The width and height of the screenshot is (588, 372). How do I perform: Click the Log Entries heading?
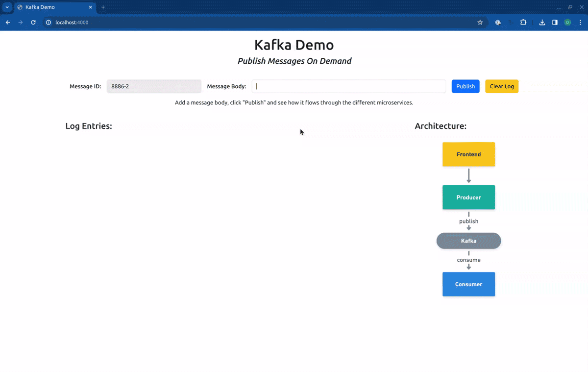[89, 126]
